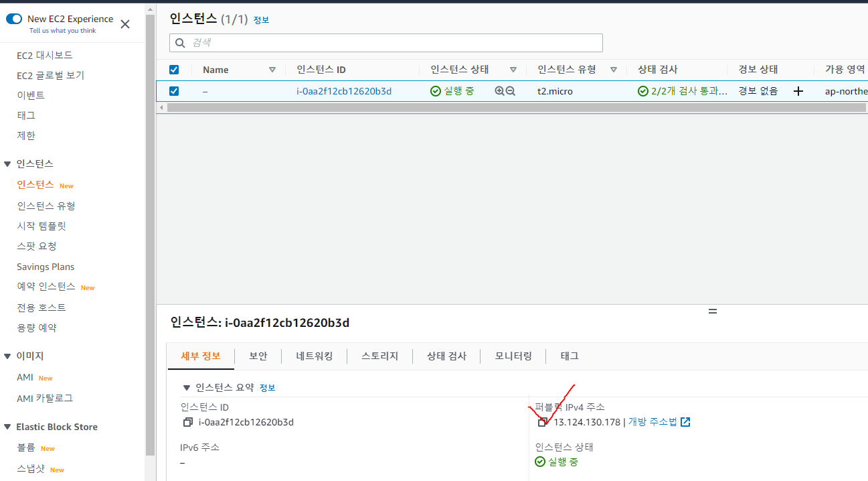Switch to the 태그 tab
868x481 pixels.
570,356
